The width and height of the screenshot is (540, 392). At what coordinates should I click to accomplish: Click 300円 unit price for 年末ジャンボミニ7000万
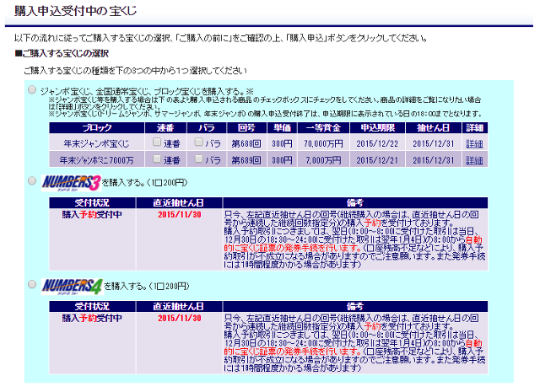click(x=282, y=160)
